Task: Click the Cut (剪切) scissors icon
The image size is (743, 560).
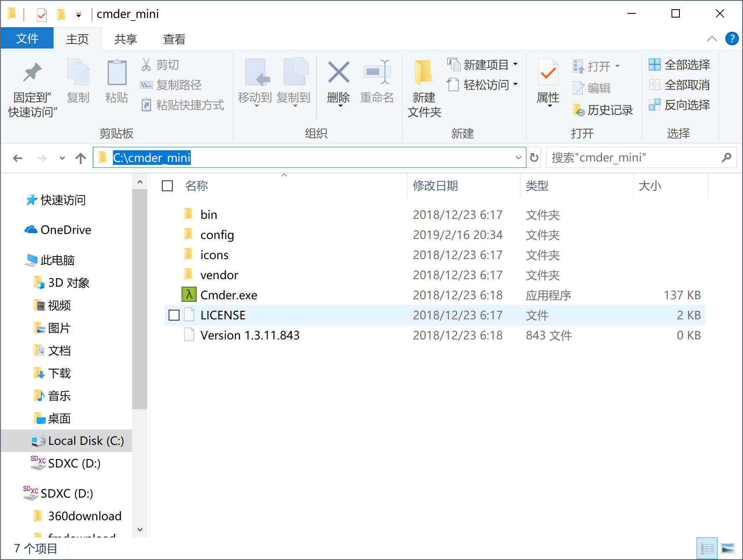Action: pyautogui.click(x=146, y=65)
